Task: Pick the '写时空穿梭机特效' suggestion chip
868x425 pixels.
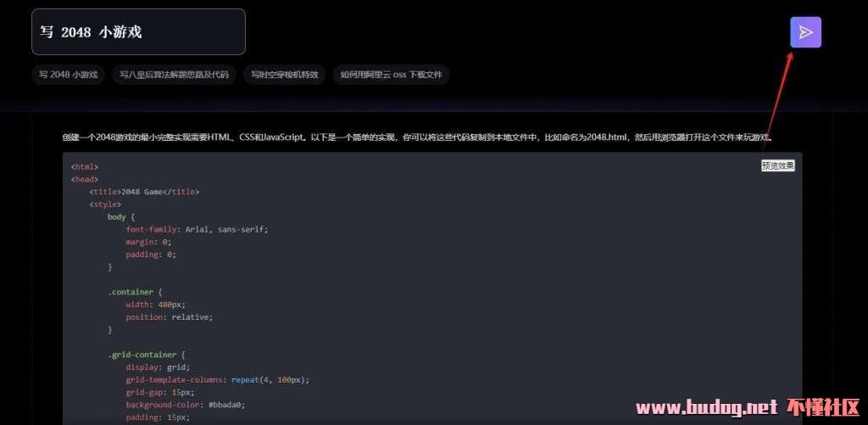Action: click(x=284, y=75)
